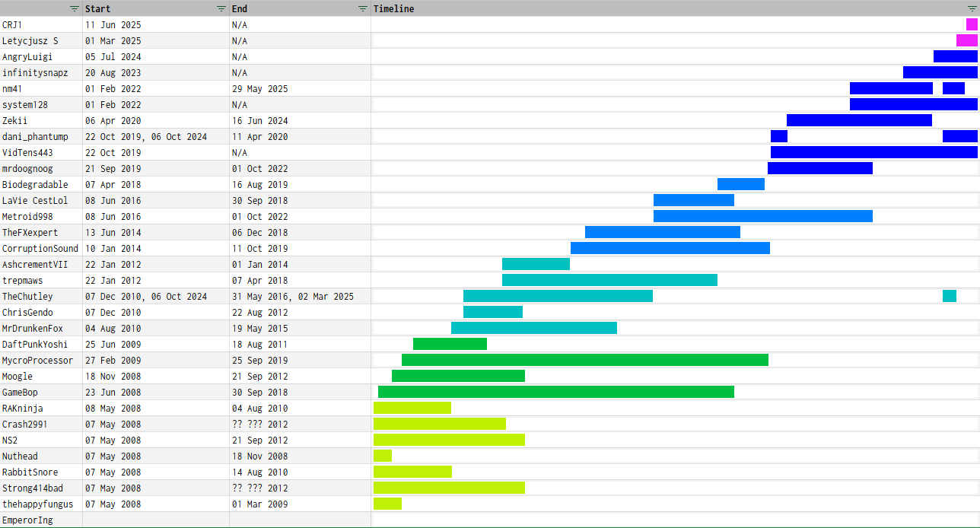980x528 pixels.
Task: Open the filter icon in the End column header
Action: coord(362,8)
